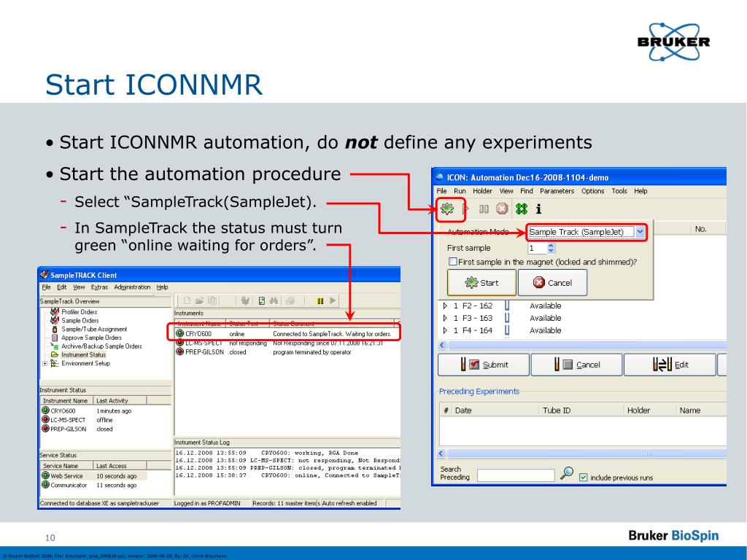This screenshot has height=560, width=747.
Task: Click the magnifying glass search icon
Action: tap(566, 472)
